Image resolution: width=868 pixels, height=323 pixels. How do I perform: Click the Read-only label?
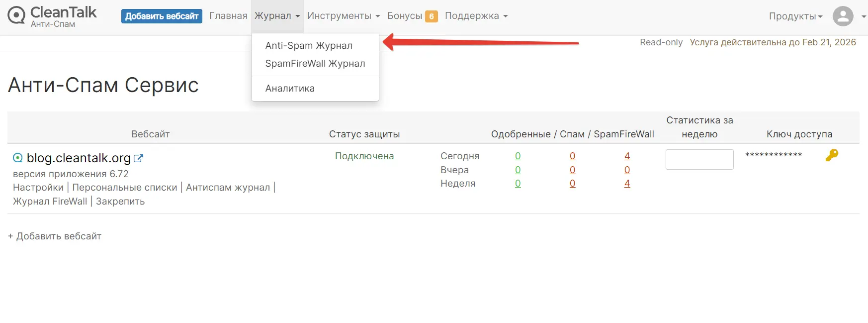(661, 42)
